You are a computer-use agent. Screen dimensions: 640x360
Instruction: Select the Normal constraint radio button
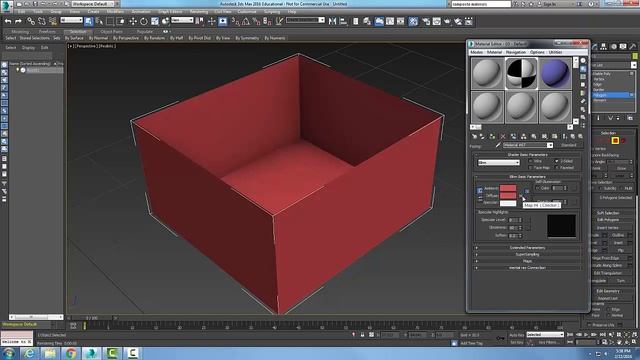[x=609, y=316]
